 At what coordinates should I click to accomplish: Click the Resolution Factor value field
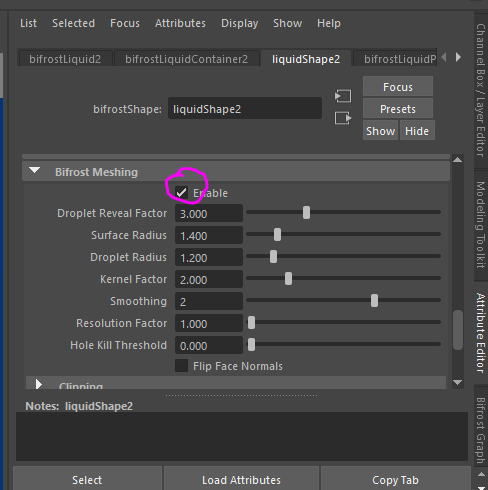[x=209, y=323]
